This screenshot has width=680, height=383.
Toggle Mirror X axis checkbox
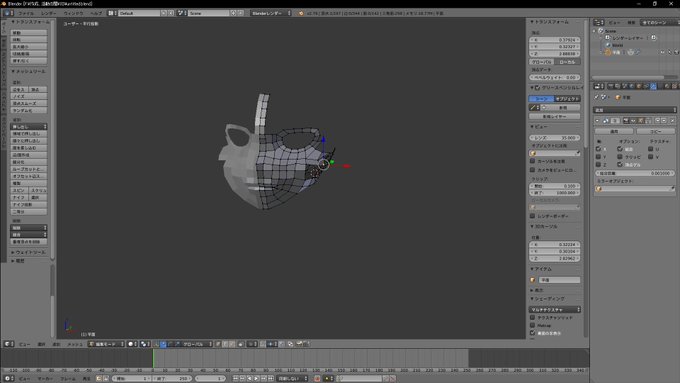click(x=598, y=149)
